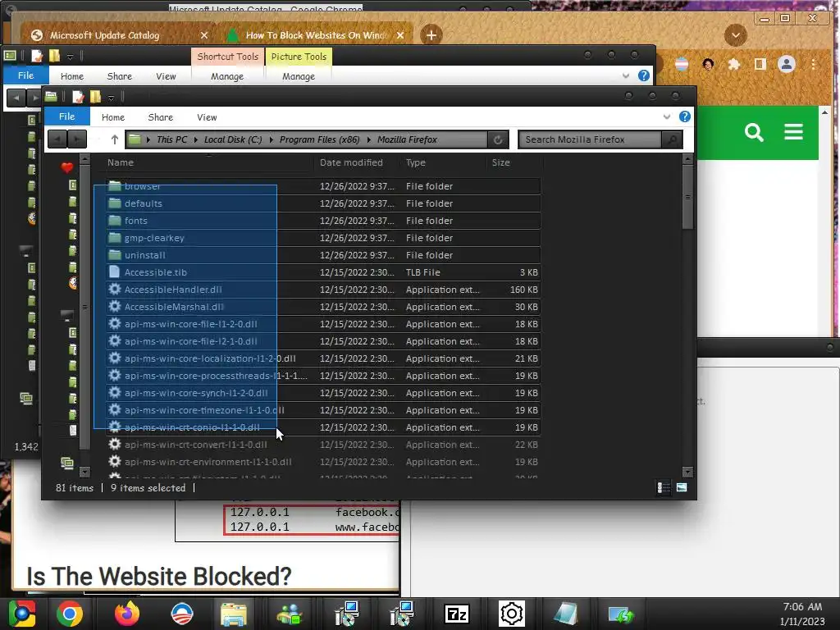
Task: Click the Chrome side panel icon
Action: pyautogui.click(x=760, y=64)
